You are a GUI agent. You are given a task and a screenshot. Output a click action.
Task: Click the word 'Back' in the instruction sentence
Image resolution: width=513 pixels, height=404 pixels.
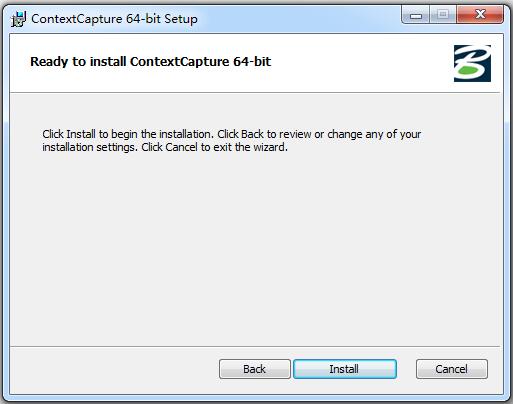252,134
